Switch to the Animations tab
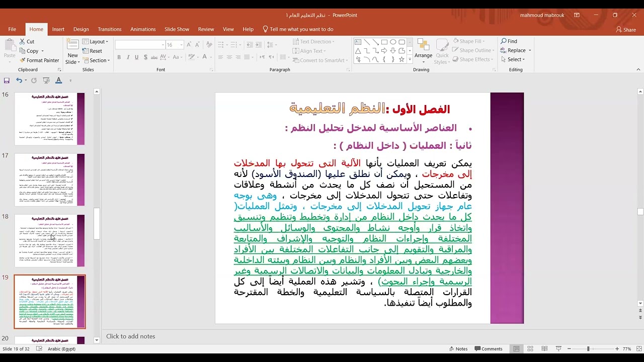 tap(143, 29)
